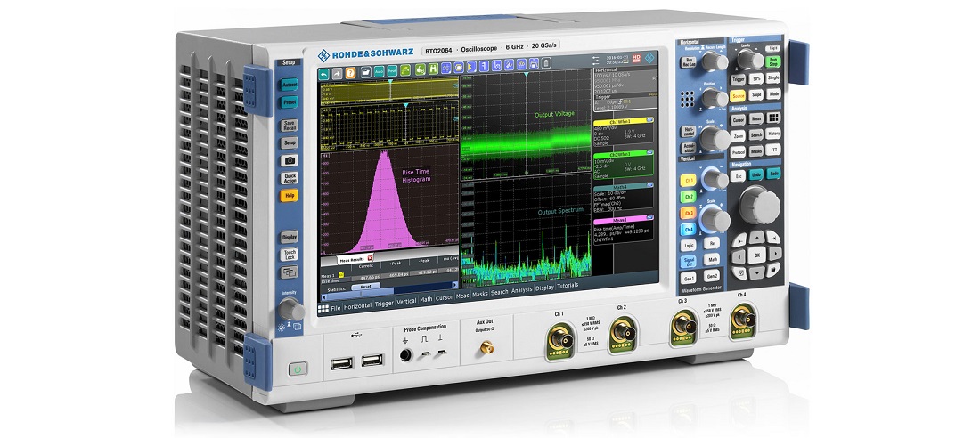Push the trigger Levels knob

[749, 59]
